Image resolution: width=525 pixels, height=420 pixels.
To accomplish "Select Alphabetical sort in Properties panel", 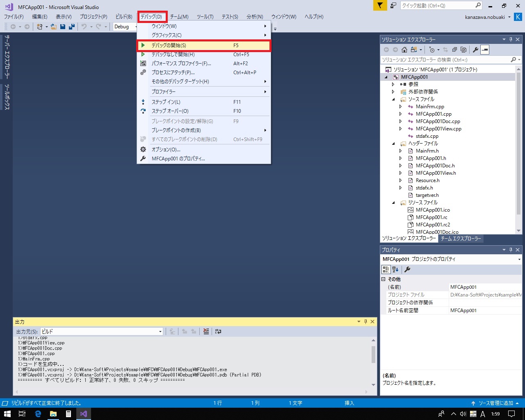I will (x=395, y=269).
